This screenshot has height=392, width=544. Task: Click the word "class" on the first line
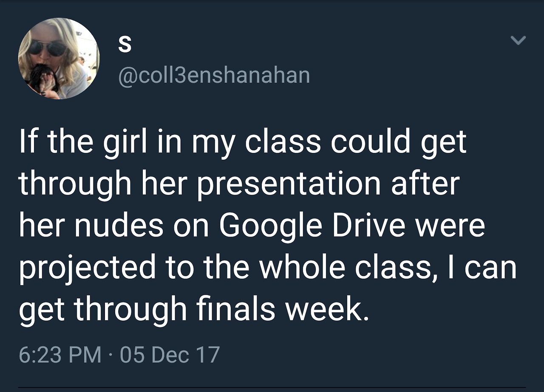[283, 142]
